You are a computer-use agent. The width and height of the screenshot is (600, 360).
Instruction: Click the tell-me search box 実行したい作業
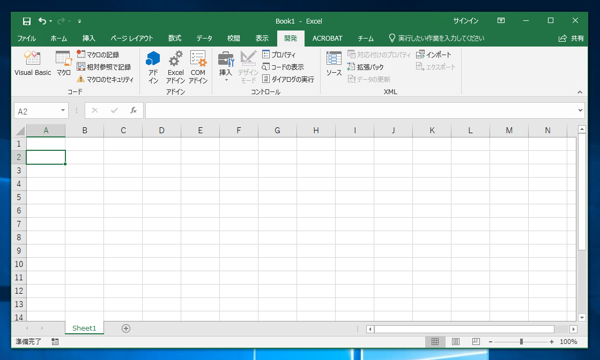(437, 38)
